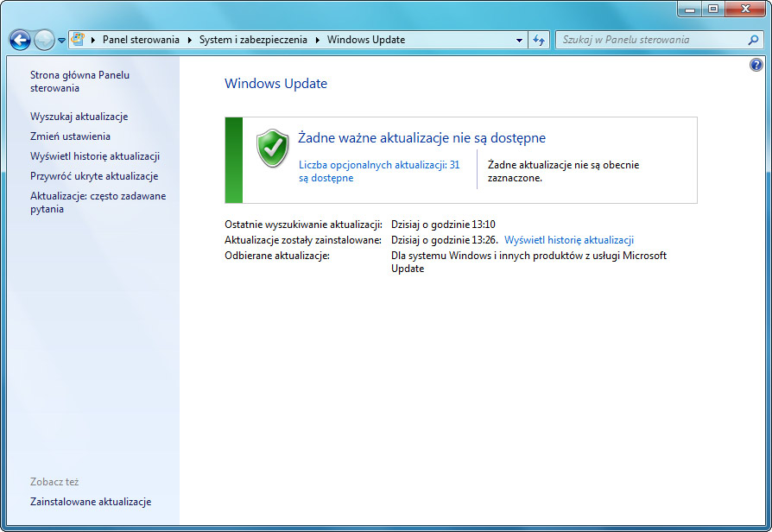Expand arrow after System i zabezpieczenia
772x532 pixels.
(318, 40)
